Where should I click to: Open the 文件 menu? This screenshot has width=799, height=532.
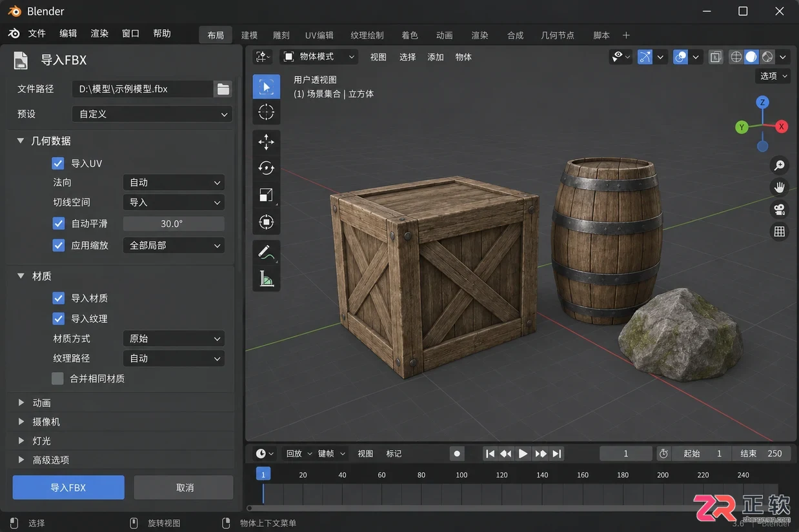pyautogui.click(x=37, y=34)
